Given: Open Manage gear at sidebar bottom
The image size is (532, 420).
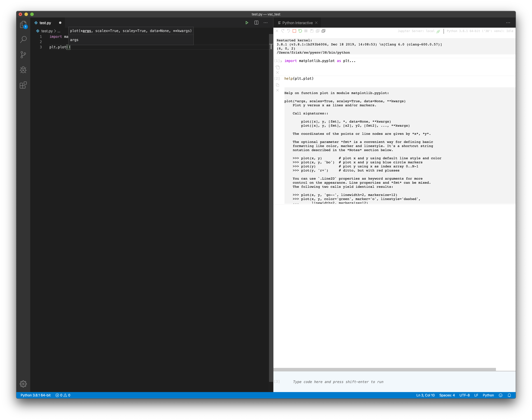Looking at the screenshot, I should pyautogui.click(x=23, y=384).
